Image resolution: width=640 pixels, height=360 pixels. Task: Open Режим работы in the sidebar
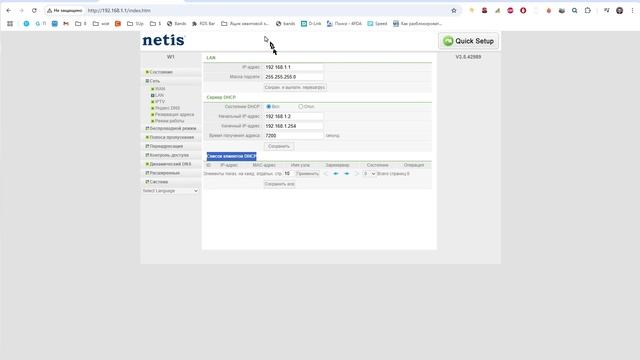168,121
